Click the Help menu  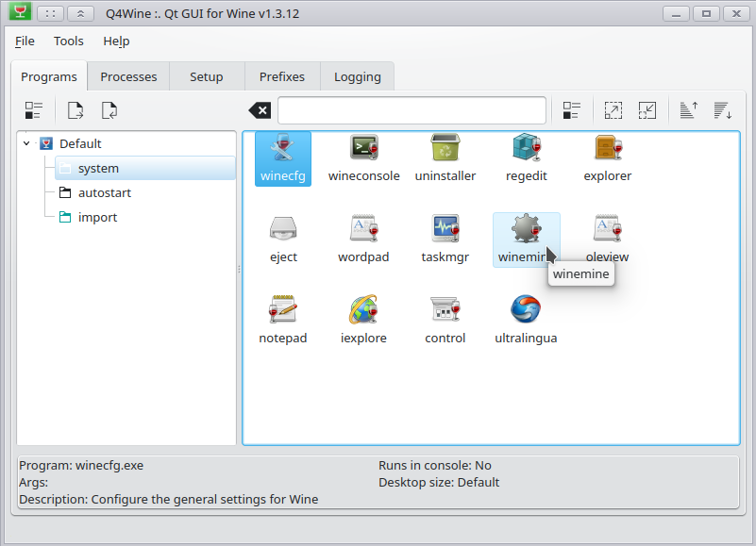point(116,41)
